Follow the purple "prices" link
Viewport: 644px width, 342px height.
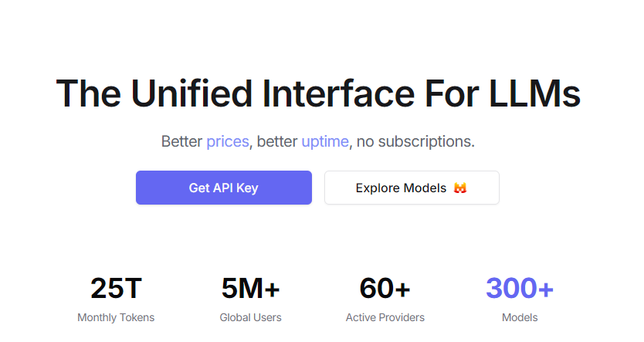pos(227,142)
